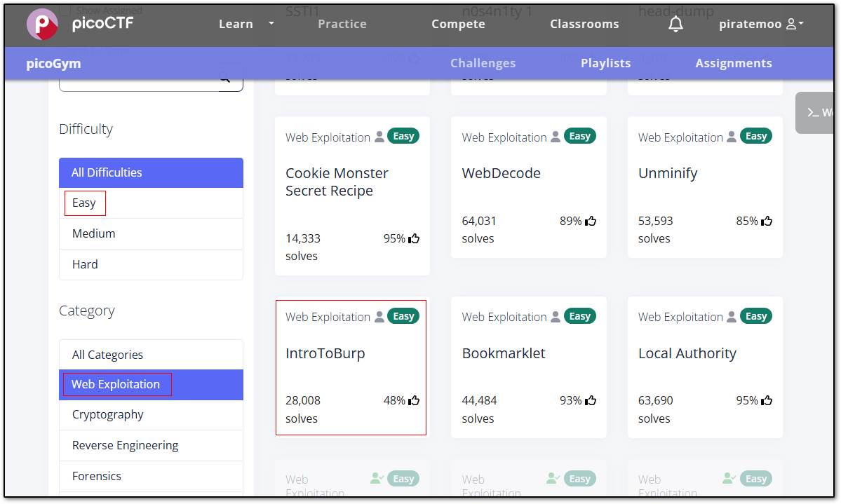Screen dimensions: 841x504
Task: Click the picoCTF logo icon
Action: coord(42,24)
